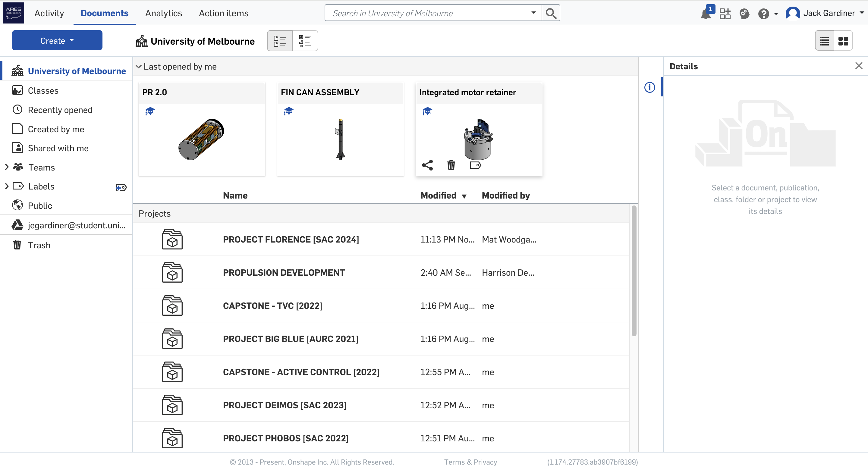Click the Details info icon

tap(650, 88)
